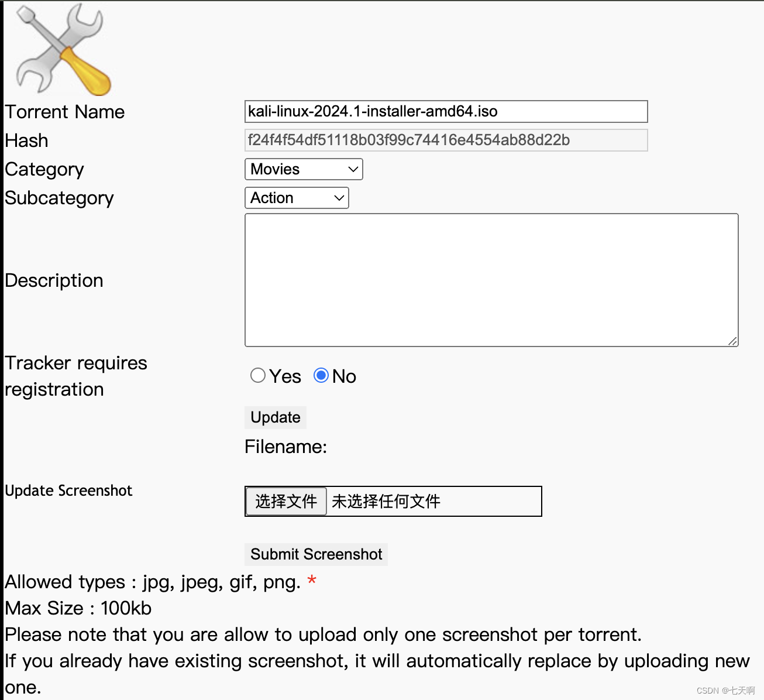Click the wrench and screwdriver tools icon
Viewport: 764px width, 700px height.
pos(63,49)
